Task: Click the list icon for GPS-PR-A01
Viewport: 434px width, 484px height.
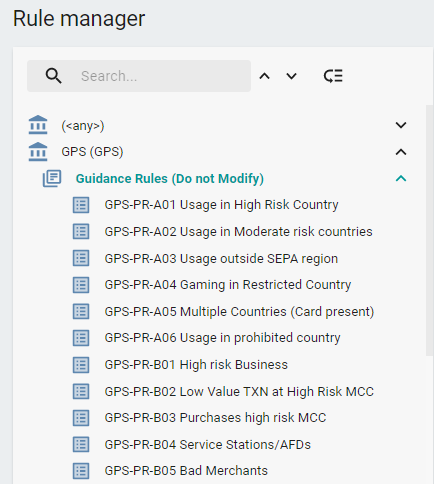Action: (x=81, y=205)
